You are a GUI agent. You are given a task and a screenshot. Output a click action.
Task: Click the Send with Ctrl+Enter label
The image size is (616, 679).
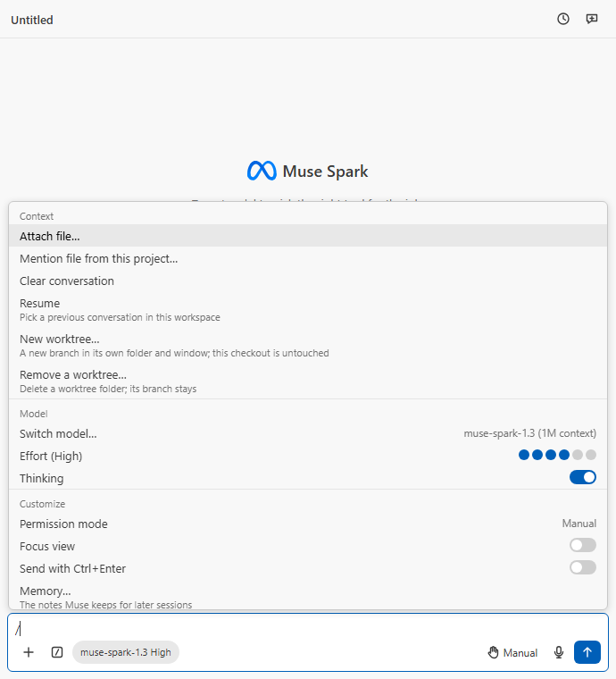click(72, 568)
